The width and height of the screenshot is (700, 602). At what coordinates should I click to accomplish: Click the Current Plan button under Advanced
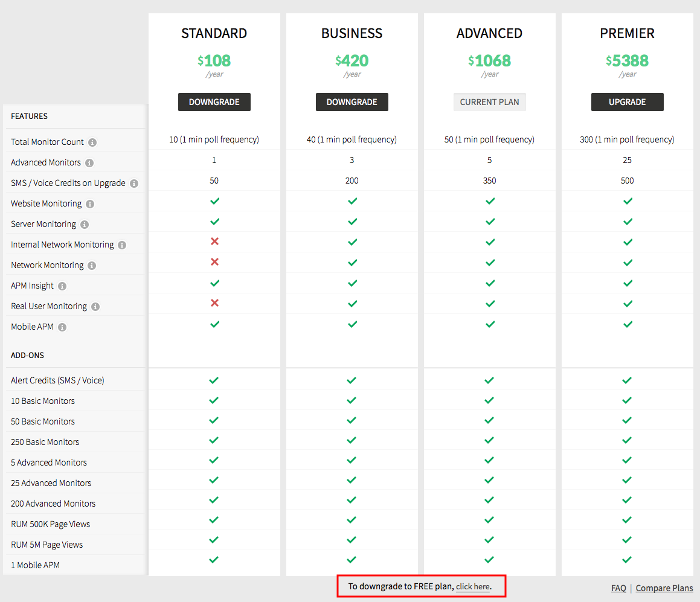click(x=489, y=102)
